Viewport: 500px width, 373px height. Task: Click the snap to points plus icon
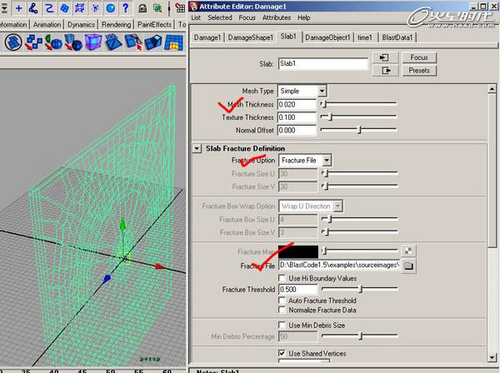[x=19, y=8]
